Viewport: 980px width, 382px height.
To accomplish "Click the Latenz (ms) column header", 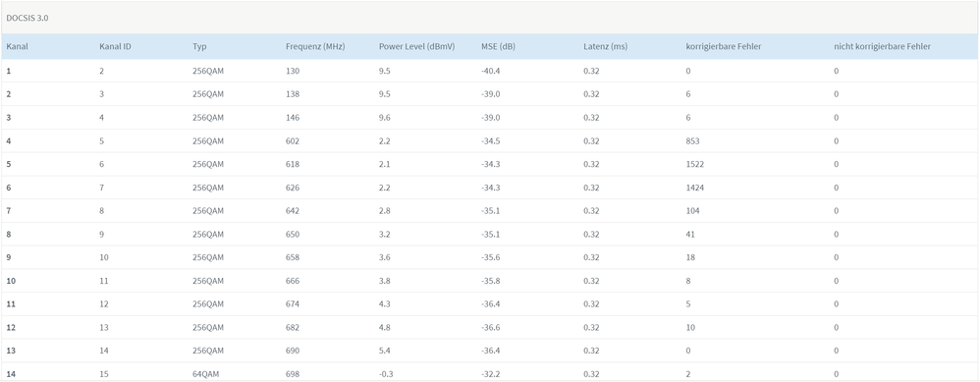I will 605,47.
